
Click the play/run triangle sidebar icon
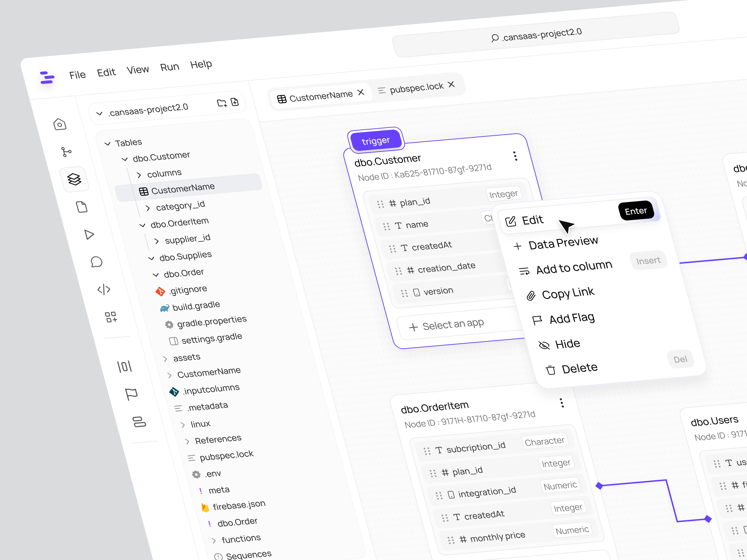89,234
